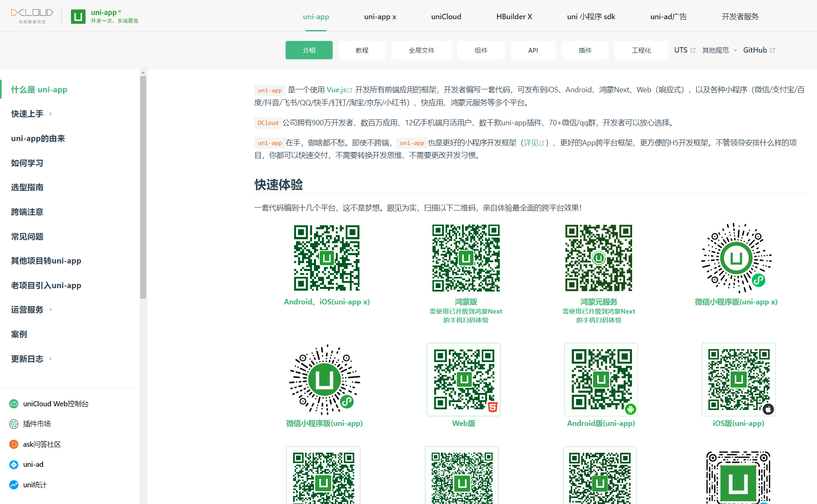
Task: Open the 其他规范 dropdown
Action: tap(719, 50)
